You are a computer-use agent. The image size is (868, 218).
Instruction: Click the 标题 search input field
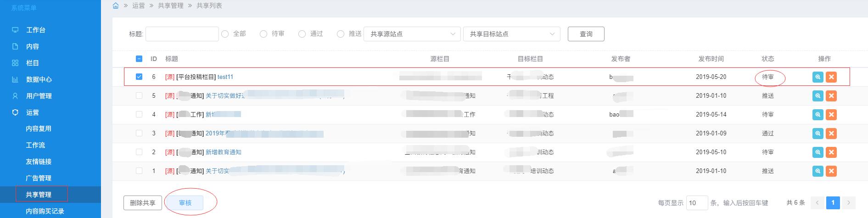pyautogui.click(x=182, y=34)
